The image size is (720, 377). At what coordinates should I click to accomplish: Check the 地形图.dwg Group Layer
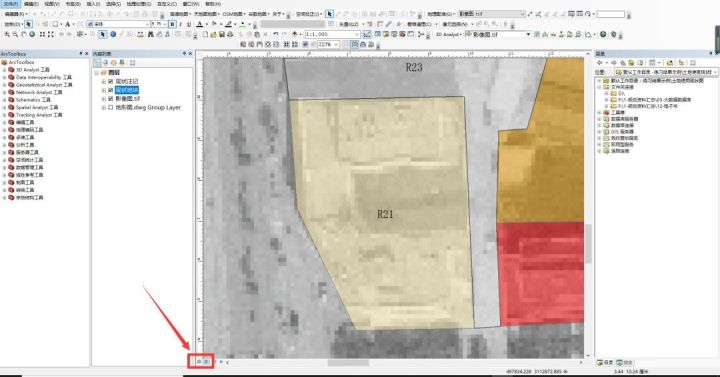(x=111, y=107)
